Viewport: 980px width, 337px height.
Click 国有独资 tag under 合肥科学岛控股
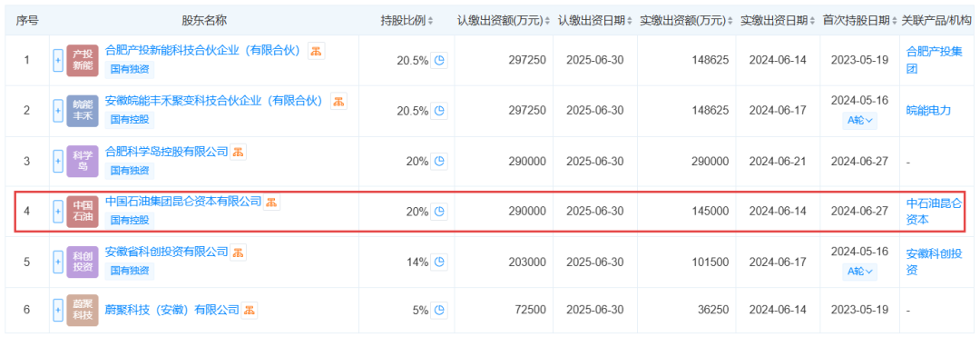pyautogui.click(x=130, y=170)
